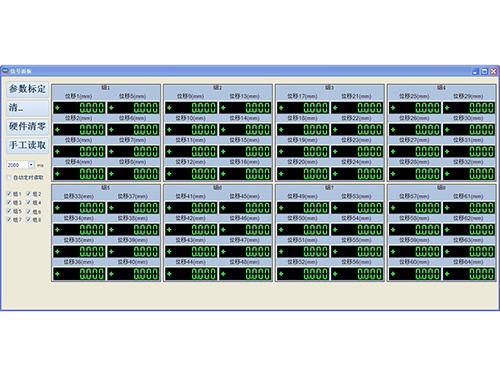This screenshot has width=500, height=376.
Task: Click the 位移13(mm) digital readout
Action: (x=245, y=108)
